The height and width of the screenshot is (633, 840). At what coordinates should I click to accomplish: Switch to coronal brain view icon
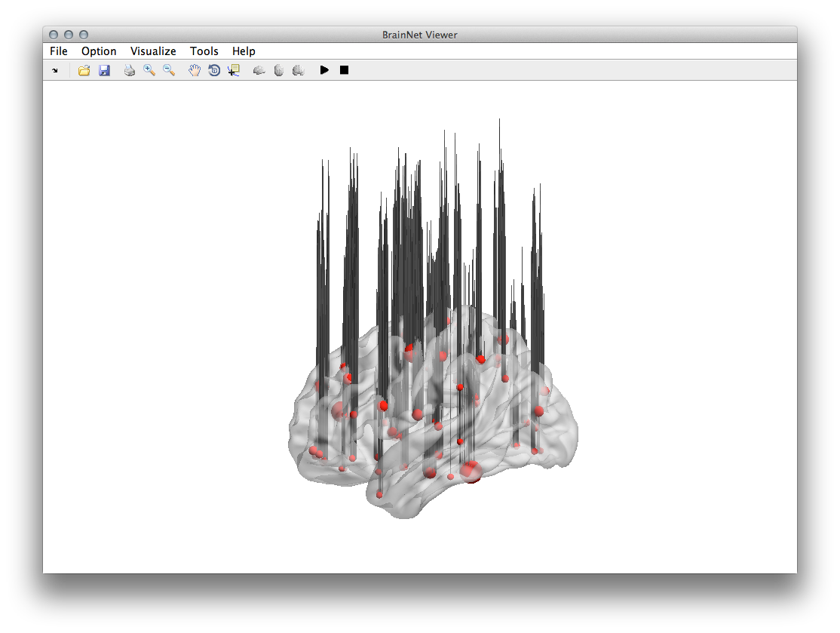(x=299, y=70)
